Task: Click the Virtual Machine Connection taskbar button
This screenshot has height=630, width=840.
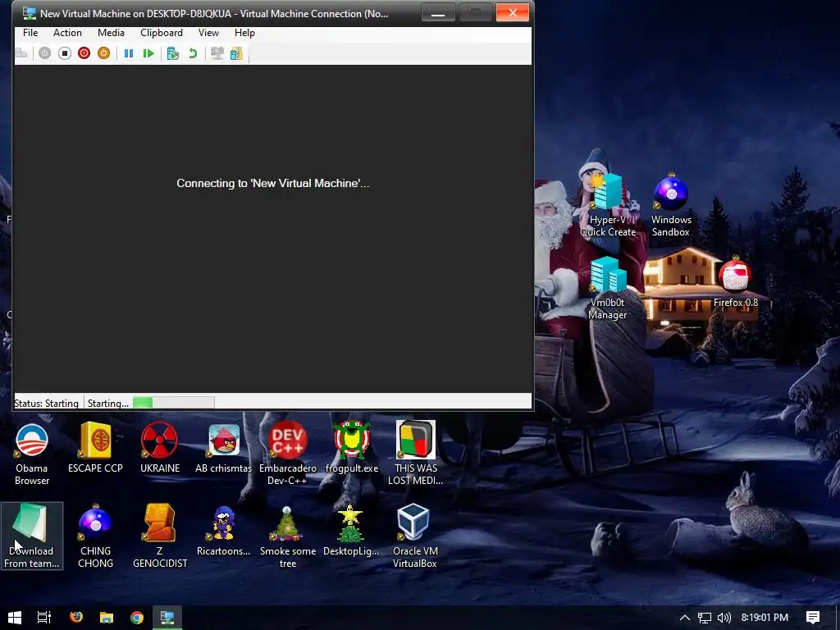Action: click(x=167, y=618)
